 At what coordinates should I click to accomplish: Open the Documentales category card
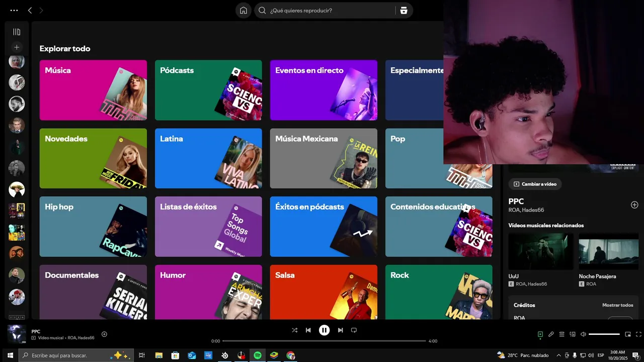93,292
